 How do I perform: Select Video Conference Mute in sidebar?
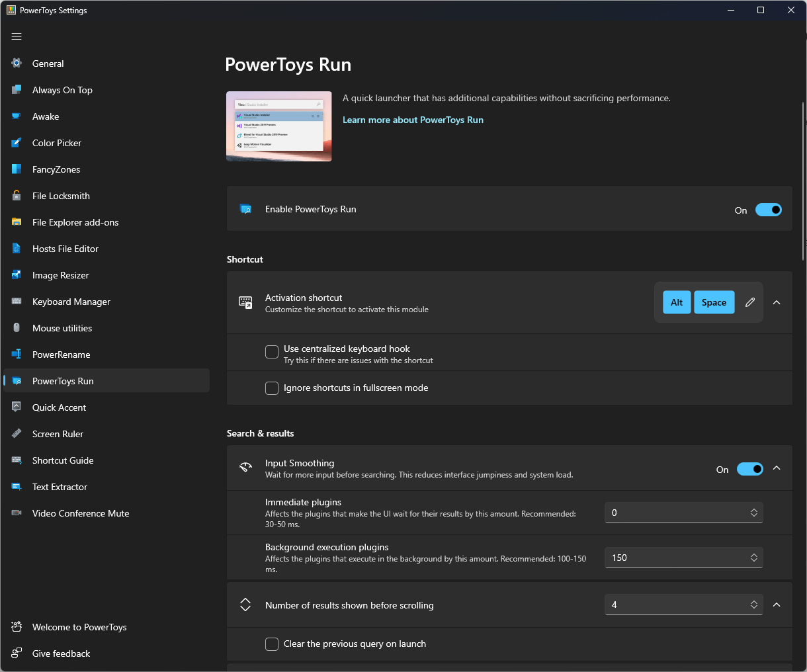point(81,513)
